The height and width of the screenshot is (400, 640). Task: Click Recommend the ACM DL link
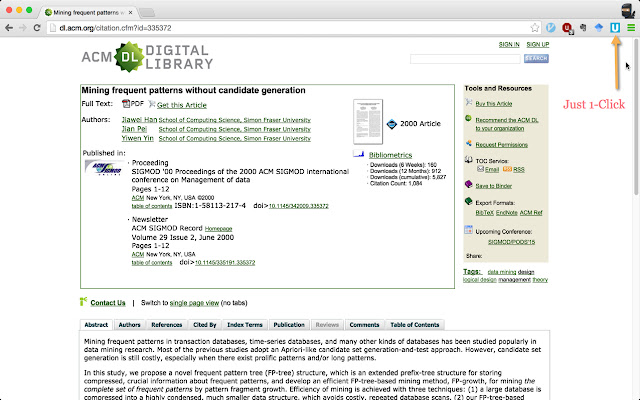(507, 124)
